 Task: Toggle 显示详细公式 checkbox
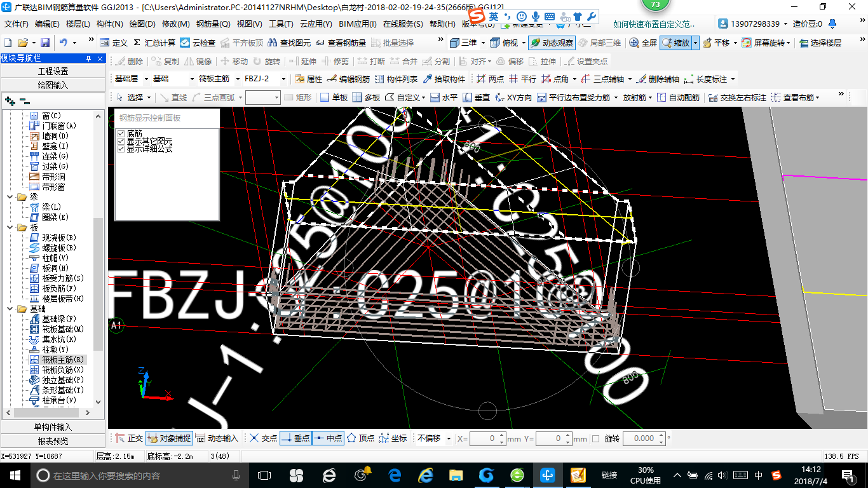tap(121, 149)
